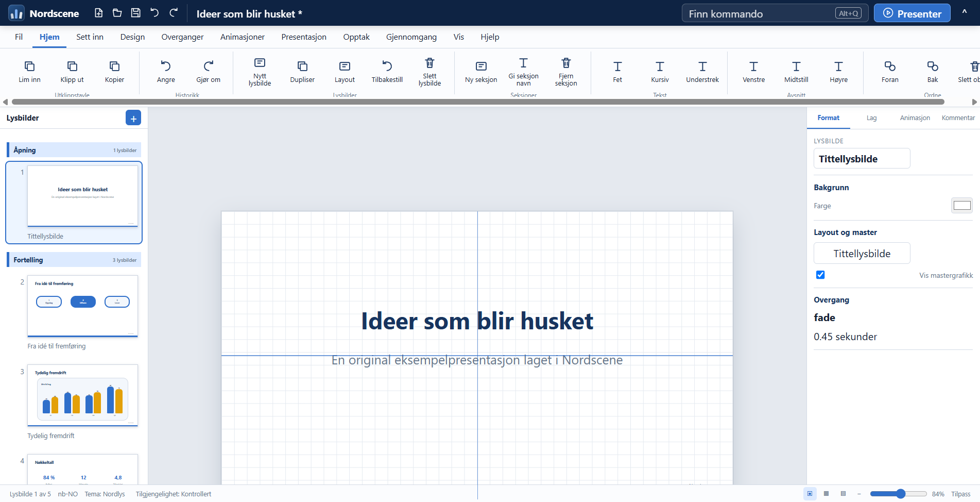980x502 pixels.
Task: Collapse the Åpning section header
Action: (75, 150)
